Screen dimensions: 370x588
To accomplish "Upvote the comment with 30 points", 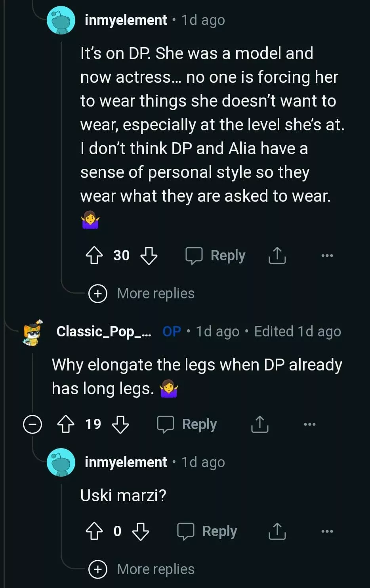I will (94, 256).
